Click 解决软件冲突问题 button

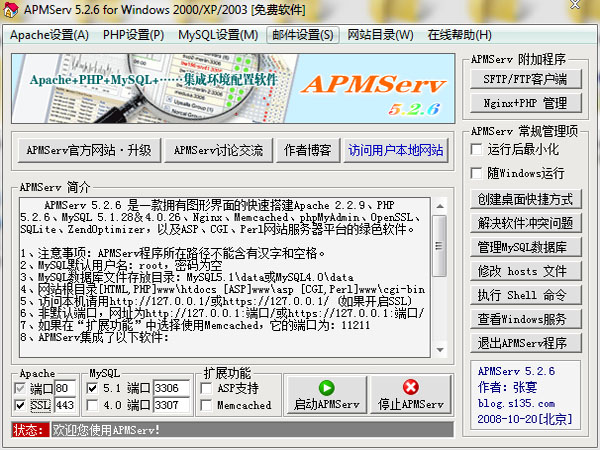525,223
